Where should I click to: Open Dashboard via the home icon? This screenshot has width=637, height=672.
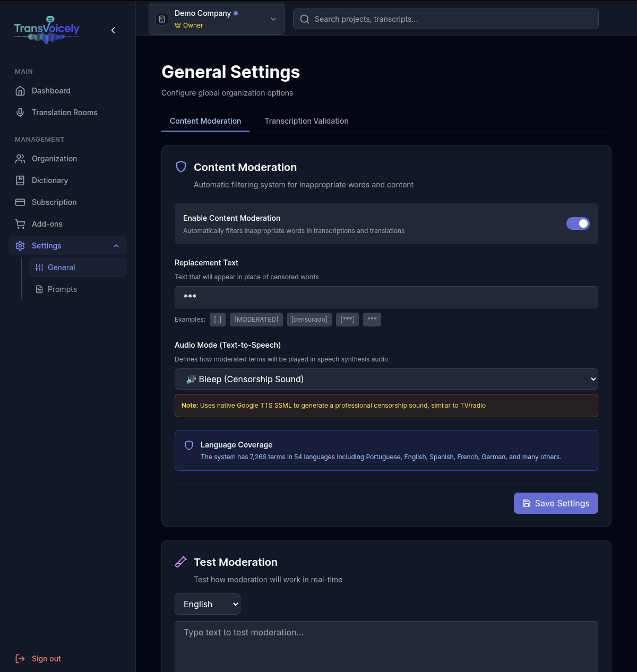pos(20,91)
